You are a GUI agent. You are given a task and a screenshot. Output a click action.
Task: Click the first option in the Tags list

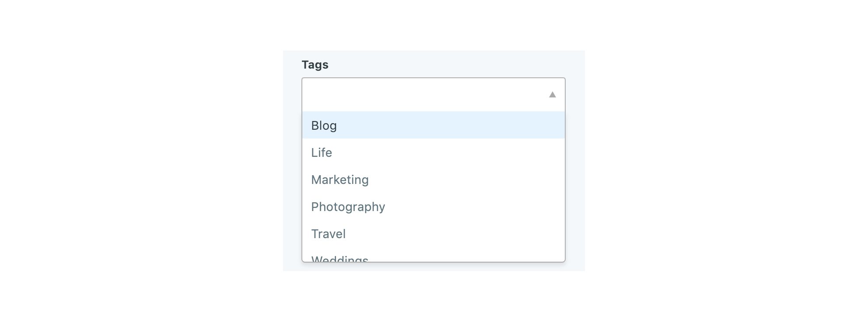pos(324,125)
